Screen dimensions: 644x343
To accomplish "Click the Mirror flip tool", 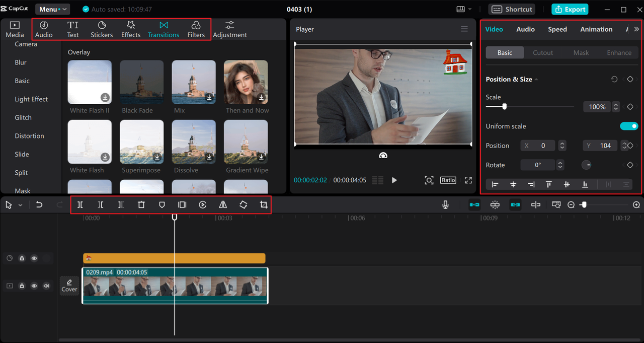I will (x=223, y=205).
